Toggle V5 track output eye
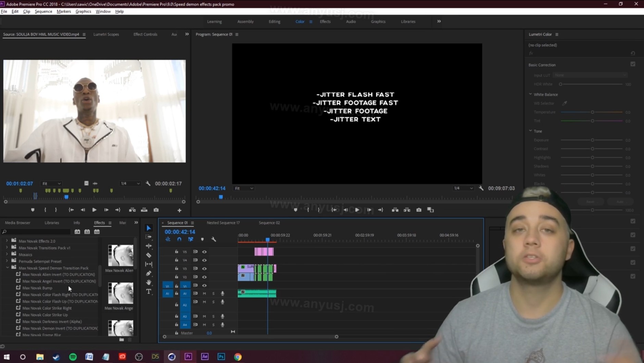The height and width of the screenshot is (363, 644). [204, 252]
